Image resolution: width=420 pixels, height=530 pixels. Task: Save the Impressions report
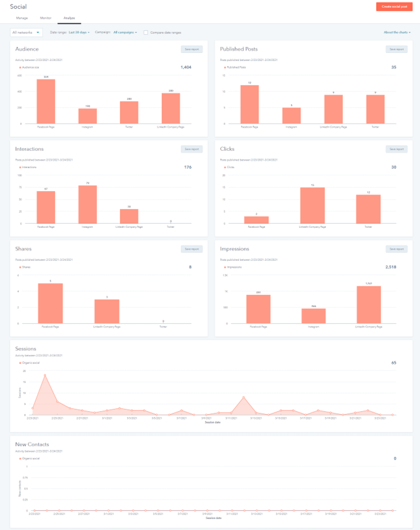396,249
